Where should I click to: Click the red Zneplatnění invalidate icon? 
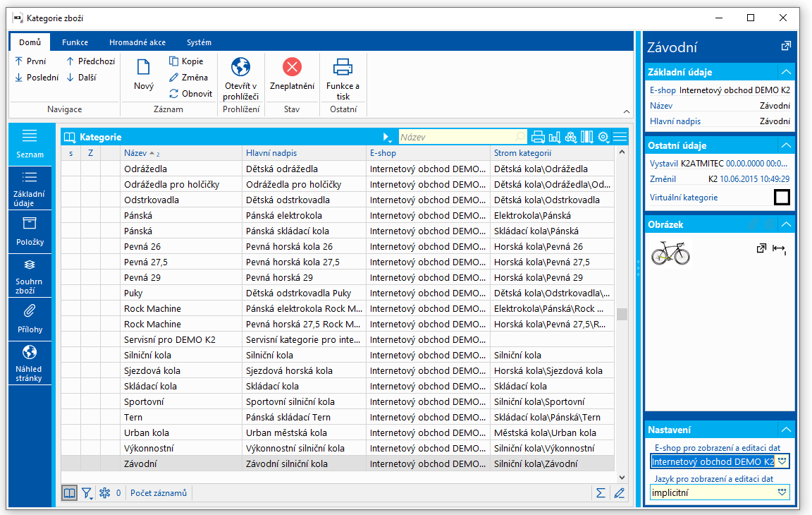coord(292,68)
